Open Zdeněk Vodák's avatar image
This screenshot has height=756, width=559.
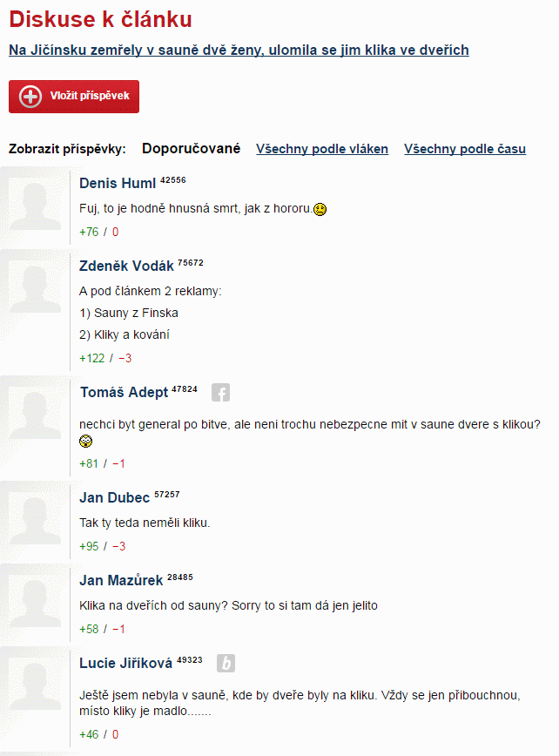[x=35, y=287]
